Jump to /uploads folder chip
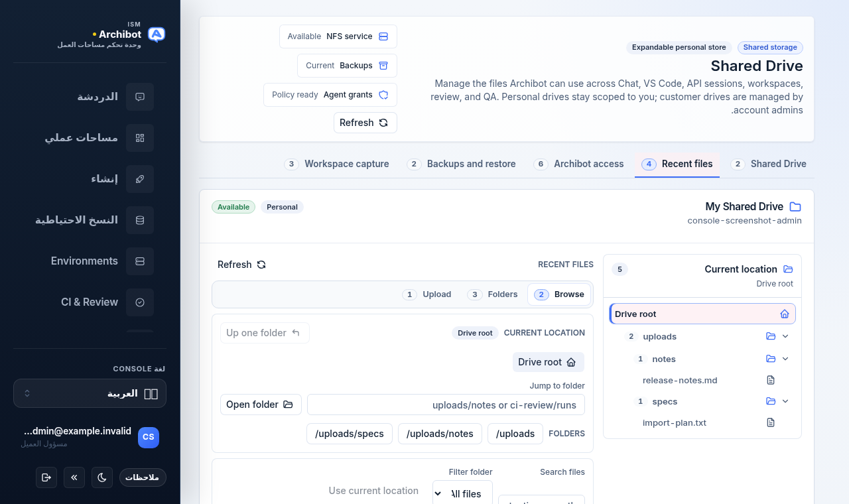This screenshot has height=504, width=849. [x=515, y=434]
